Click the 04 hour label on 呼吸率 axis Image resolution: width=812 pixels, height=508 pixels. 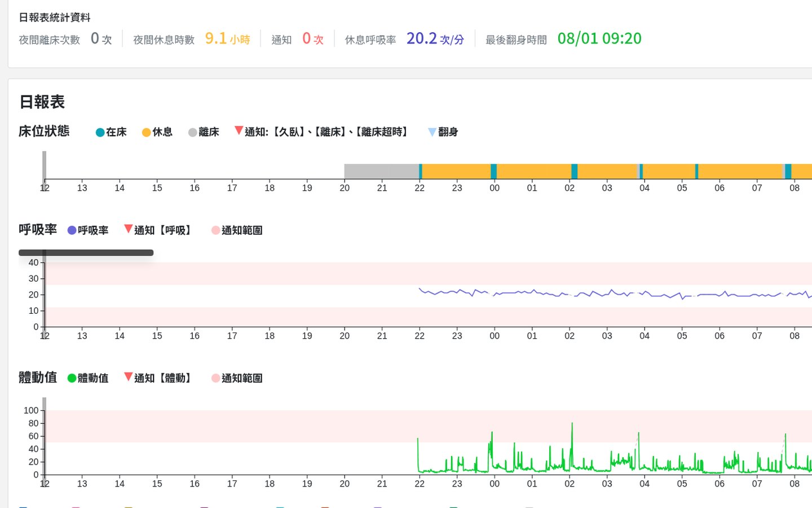point(645,336)
